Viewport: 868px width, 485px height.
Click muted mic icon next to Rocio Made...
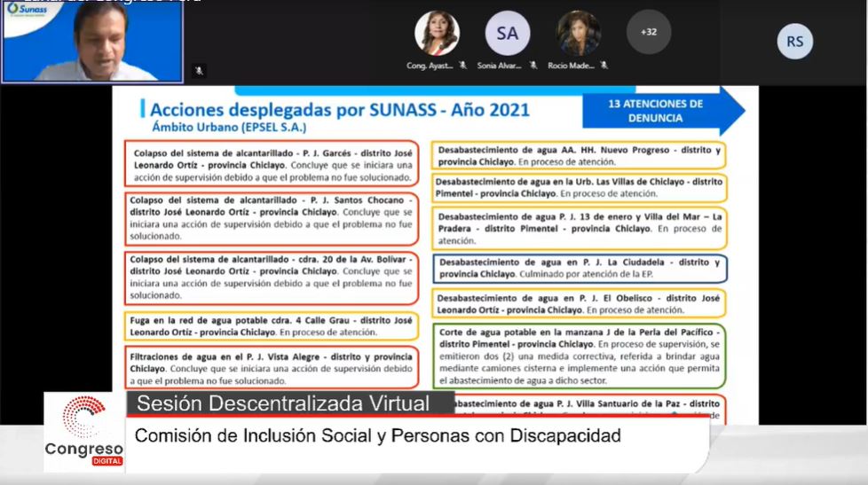point(604,66)
